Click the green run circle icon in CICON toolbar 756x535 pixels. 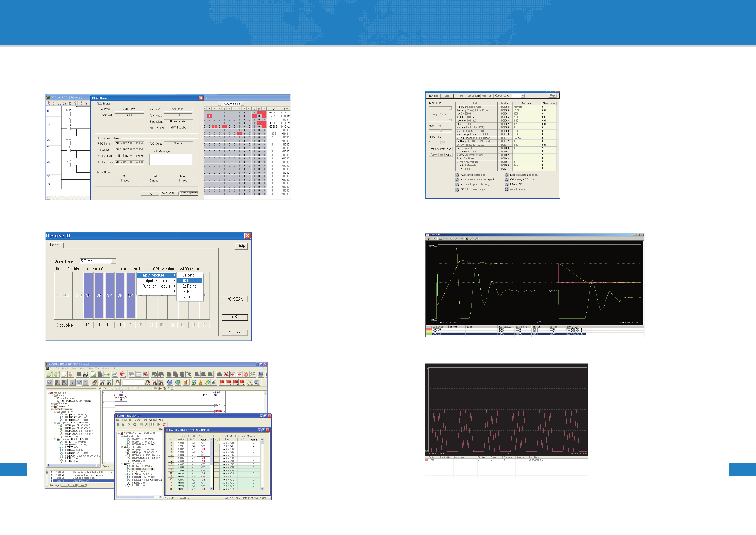point(178,383)
